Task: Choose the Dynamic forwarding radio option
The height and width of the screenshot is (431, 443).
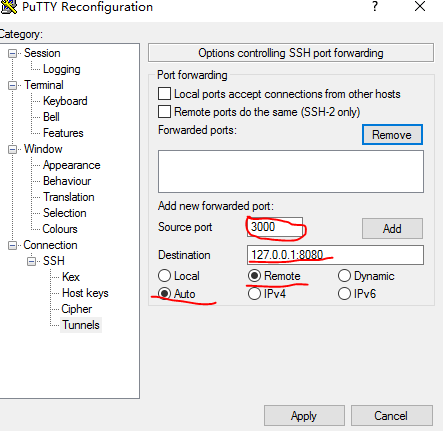Action: [344, 276]
